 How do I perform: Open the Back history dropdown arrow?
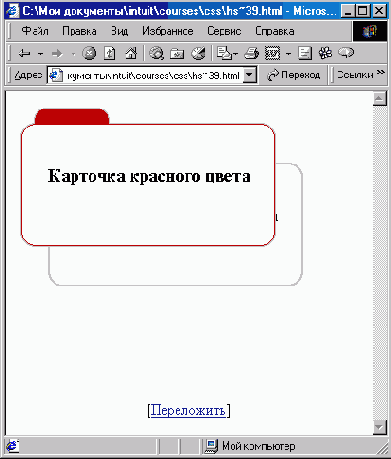point(40,54)
